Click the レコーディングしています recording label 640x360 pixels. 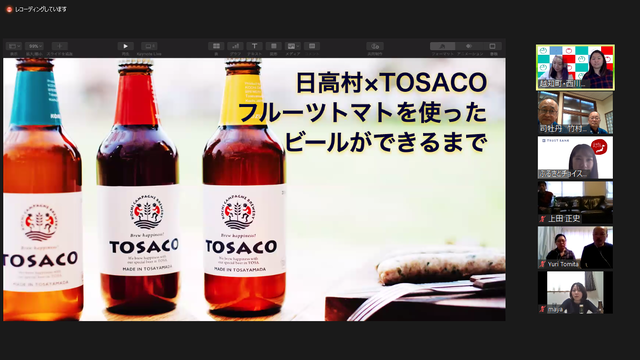[x=41, y=9]
